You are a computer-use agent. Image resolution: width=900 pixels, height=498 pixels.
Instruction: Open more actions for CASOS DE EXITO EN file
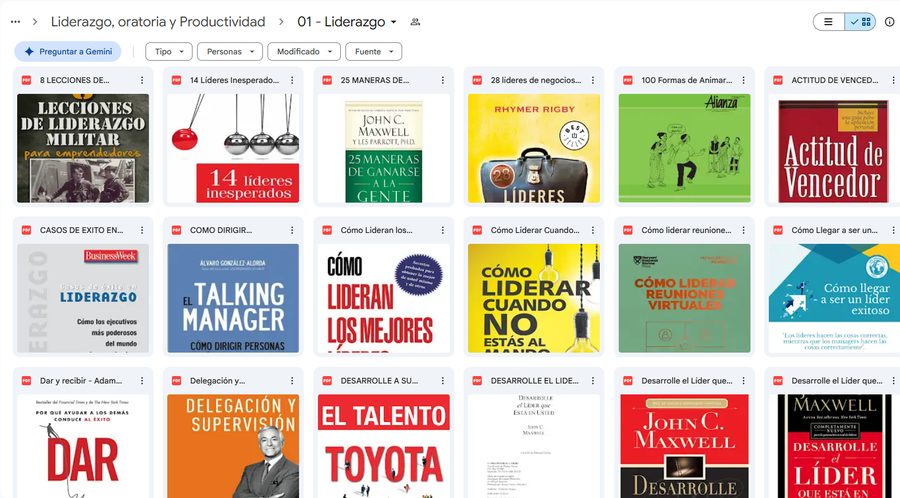click(x=142, y=230)
